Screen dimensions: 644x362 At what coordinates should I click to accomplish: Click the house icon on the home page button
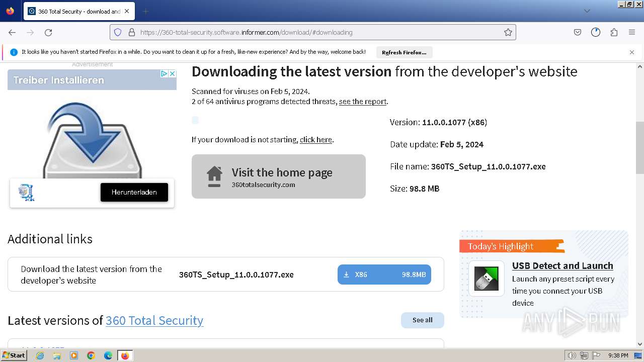pos(214,176)
